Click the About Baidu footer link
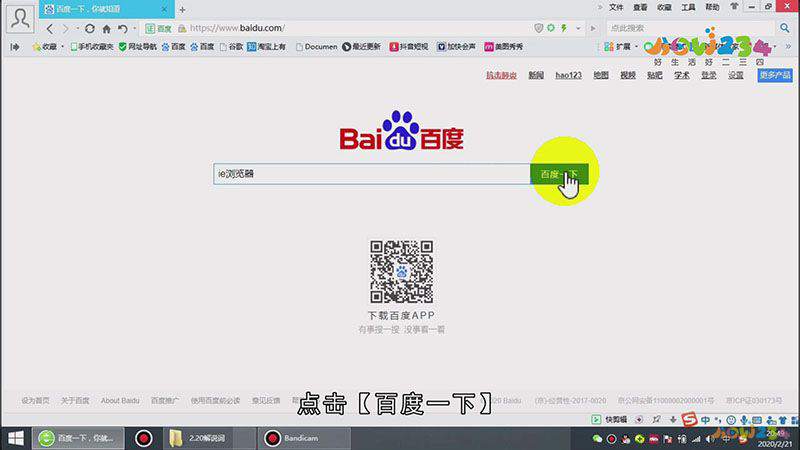Screen dimensions: 800x450 pos(120,401)
